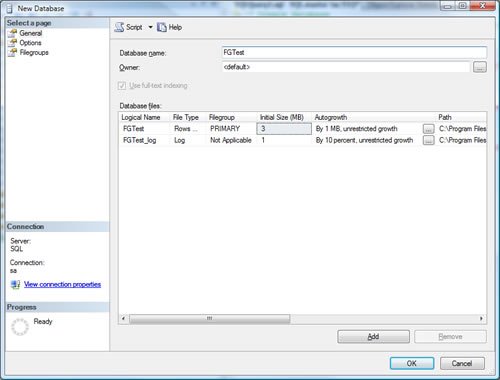Open the Options page
This screenshot has width=500, height=380.
(30, 43)
